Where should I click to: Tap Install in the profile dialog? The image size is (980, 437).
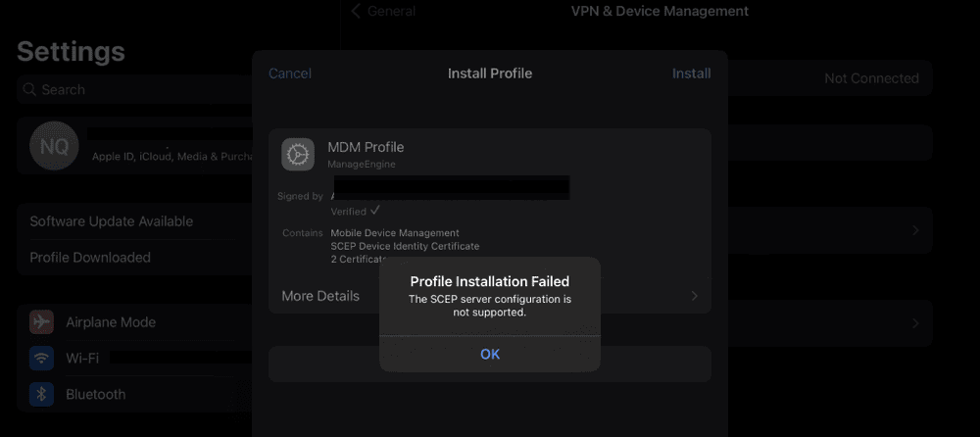point(691,73)
